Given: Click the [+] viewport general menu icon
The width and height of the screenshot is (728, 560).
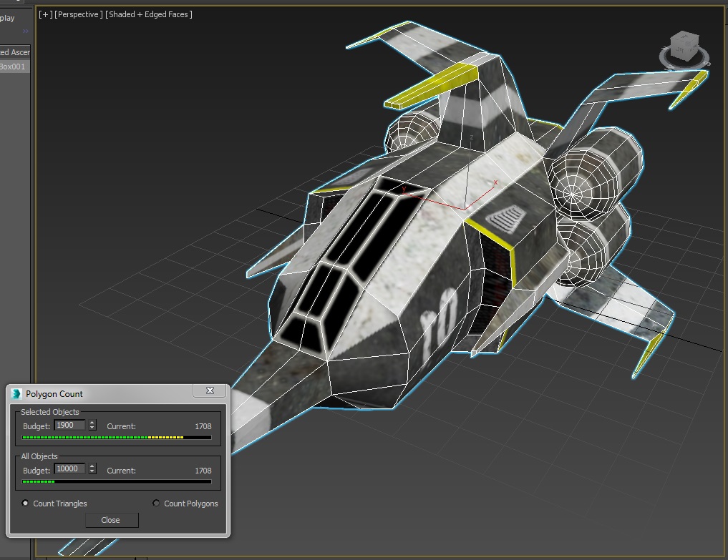Looking at the screenshot, I should [44, 14].
